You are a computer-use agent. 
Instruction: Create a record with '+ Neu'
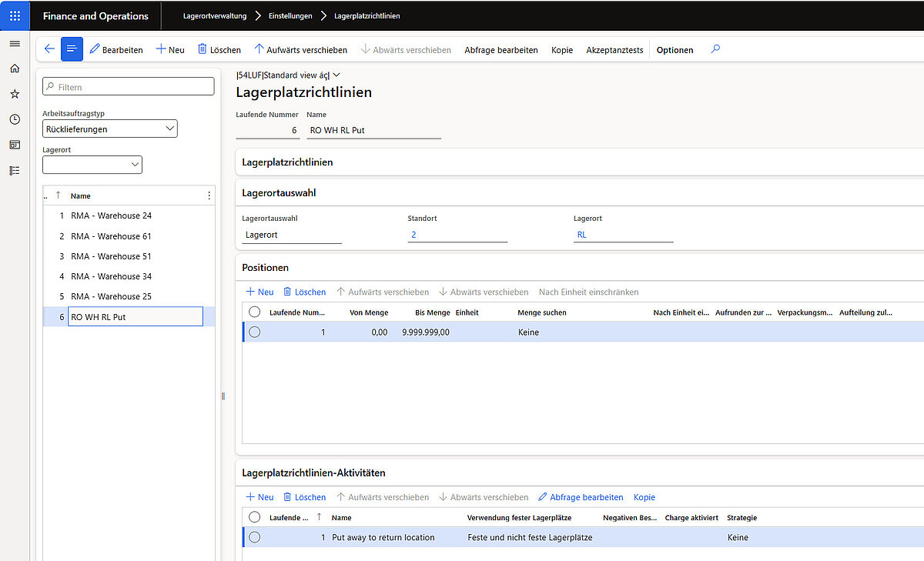(x=169, y=49)
